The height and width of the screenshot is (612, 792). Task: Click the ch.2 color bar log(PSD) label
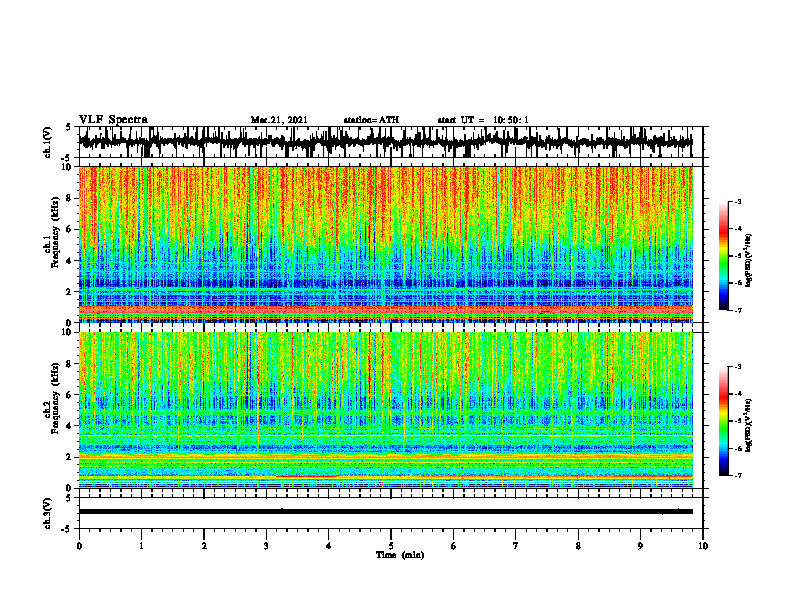pos(749,426)
